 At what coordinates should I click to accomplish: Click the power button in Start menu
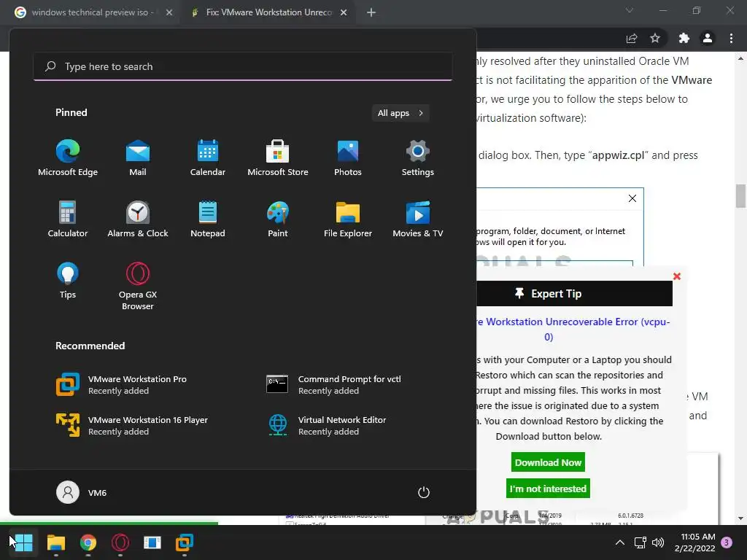tap(424, 492)
